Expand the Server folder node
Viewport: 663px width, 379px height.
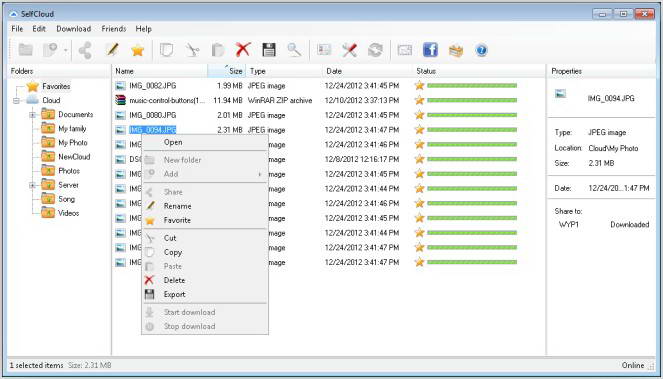click(x=33, y=185)
